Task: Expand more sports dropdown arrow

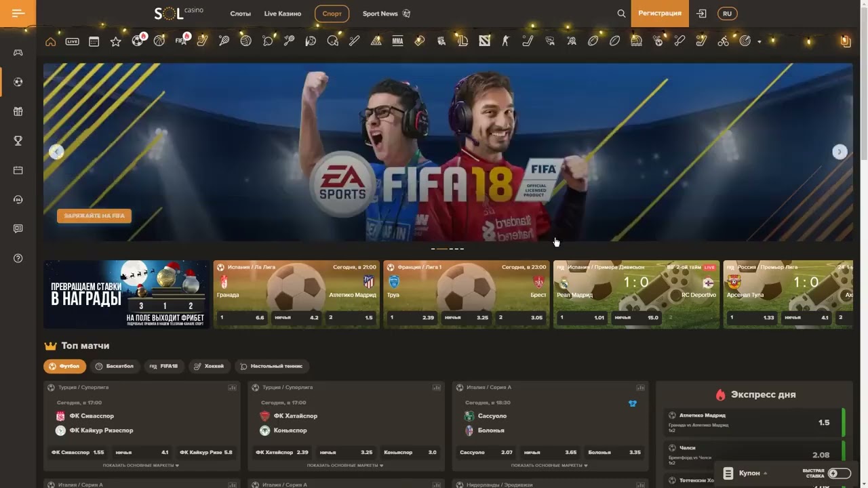Action: (x=759, y=41)
